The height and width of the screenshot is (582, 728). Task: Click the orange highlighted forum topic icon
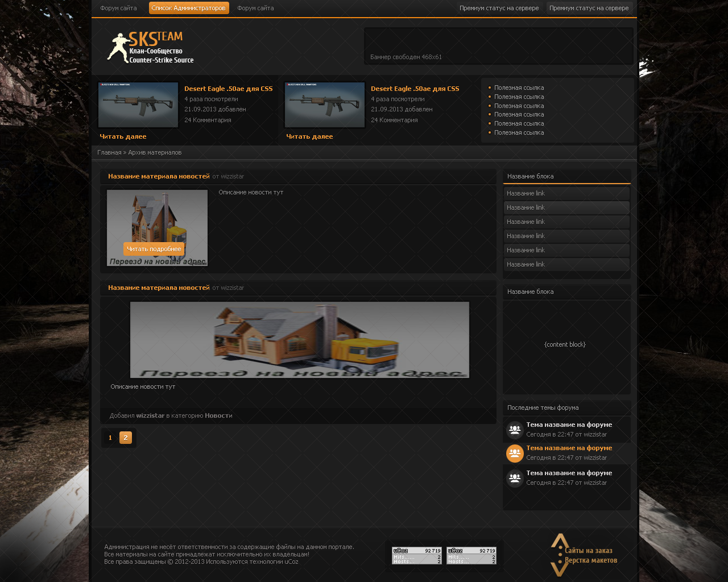tap(515, 453)
